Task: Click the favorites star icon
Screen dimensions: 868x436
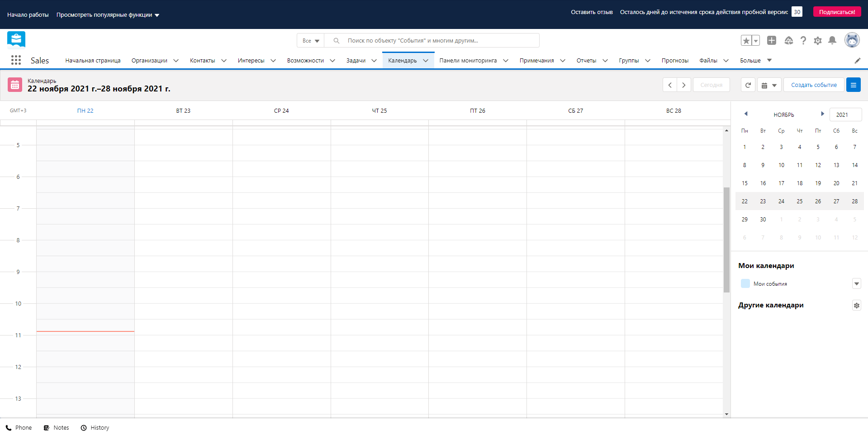Action: [x=746, y=41]
